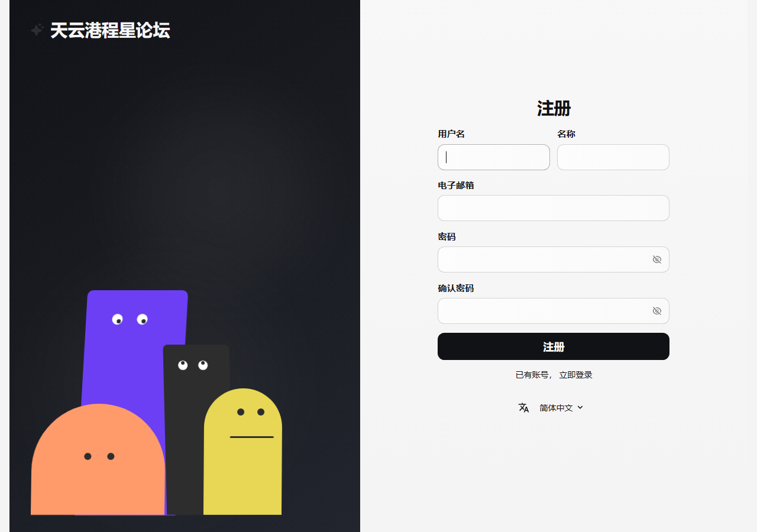This screenshot has width=757, height=532.
Task: Focus the 名称 input field
Action: tap(613, 157)
